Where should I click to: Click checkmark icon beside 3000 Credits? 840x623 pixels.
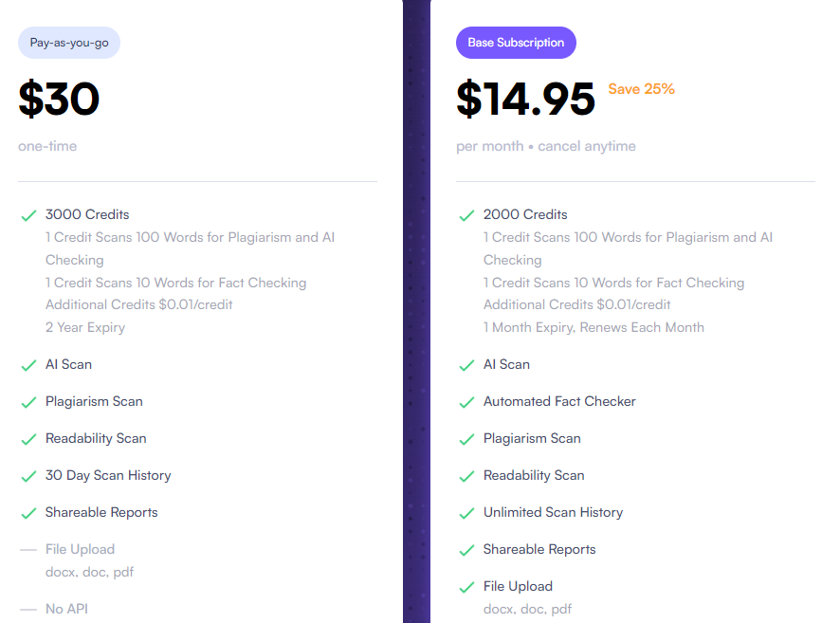(x=28, y=215)
